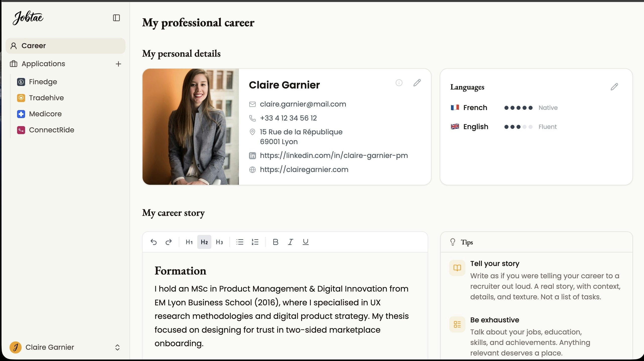
Task: Click the Native proficiency label
Action: tap(548, 108)
